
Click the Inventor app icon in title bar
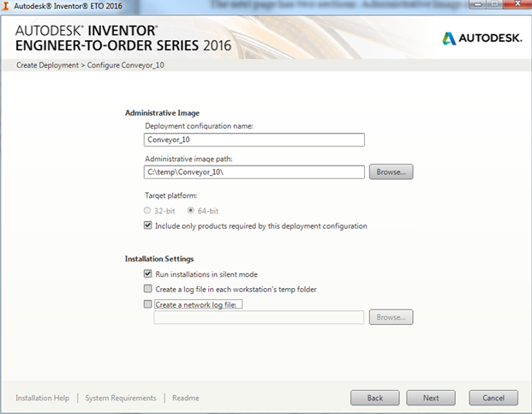pyautogui.click(x=5, y=6)
